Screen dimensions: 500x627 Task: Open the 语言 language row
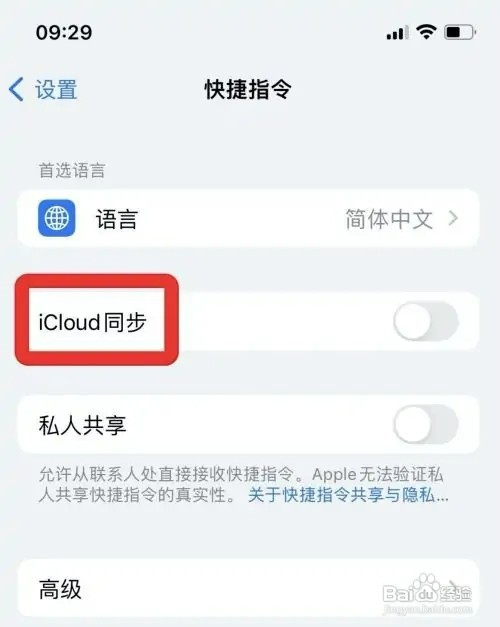248,218
